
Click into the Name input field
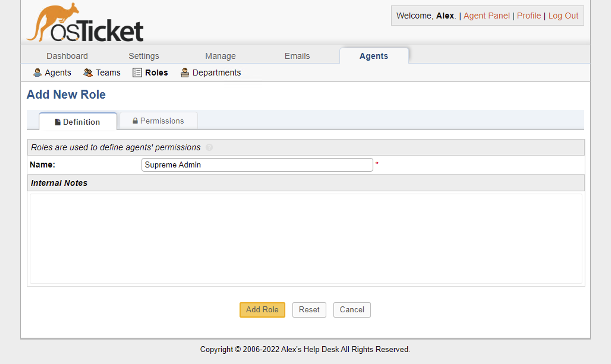[x=257, y=165]
